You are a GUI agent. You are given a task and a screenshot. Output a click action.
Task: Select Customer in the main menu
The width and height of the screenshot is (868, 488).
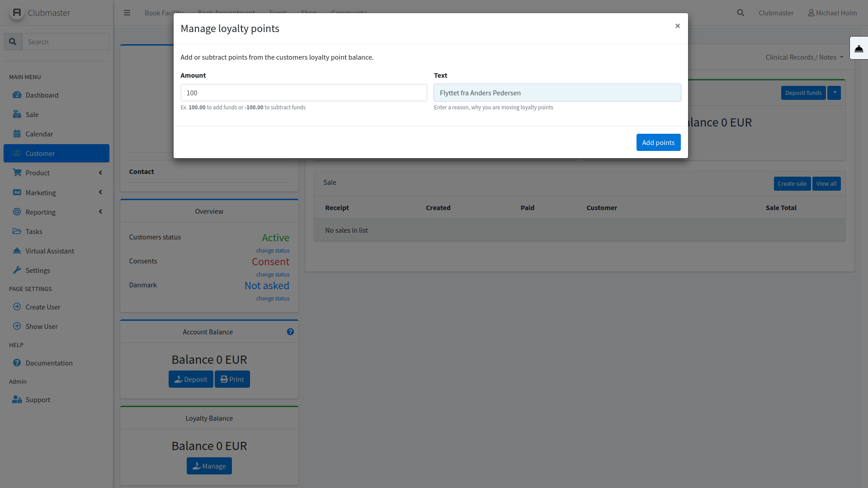tap(57, 153)
